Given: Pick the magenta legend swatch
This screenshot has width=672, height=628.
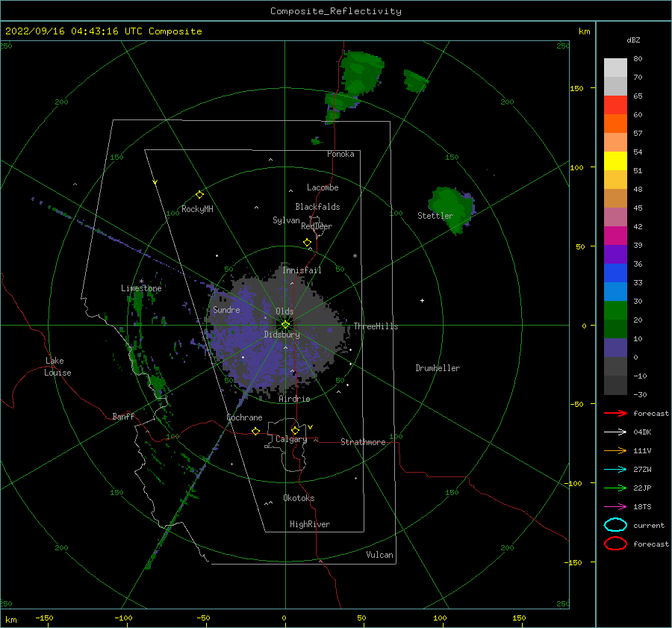Looking at the screenshot, I should 615,235.
